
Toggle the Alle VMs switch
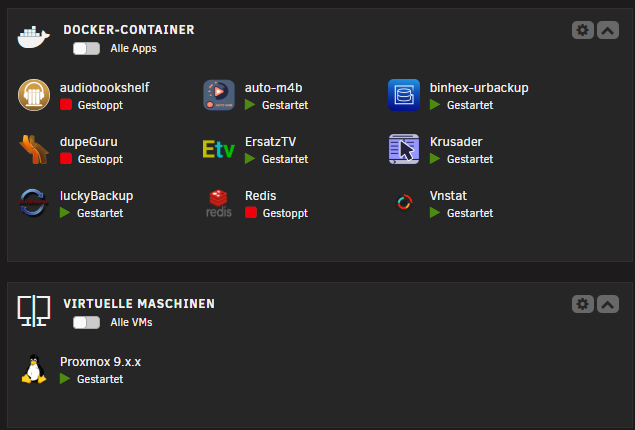pyautogui.click(x=86, y=322)
